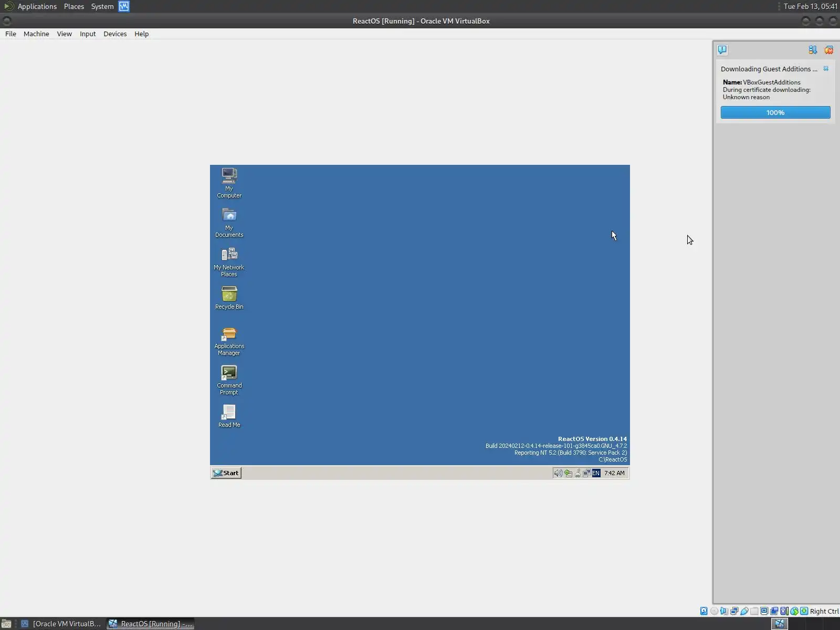
Task: Toggle the VirtualBox notification center icon
Action: [722, 50]
